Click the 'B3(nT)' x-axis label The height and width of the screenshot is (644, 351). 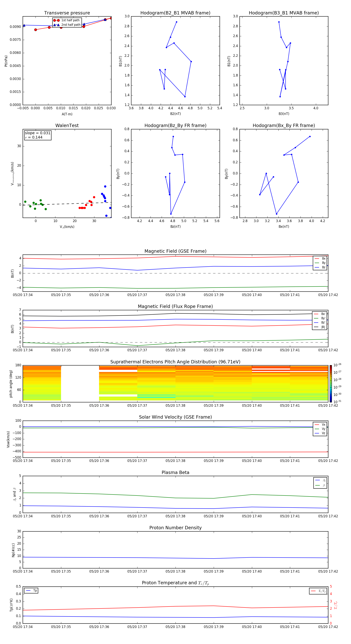click(x=284, y=114)
